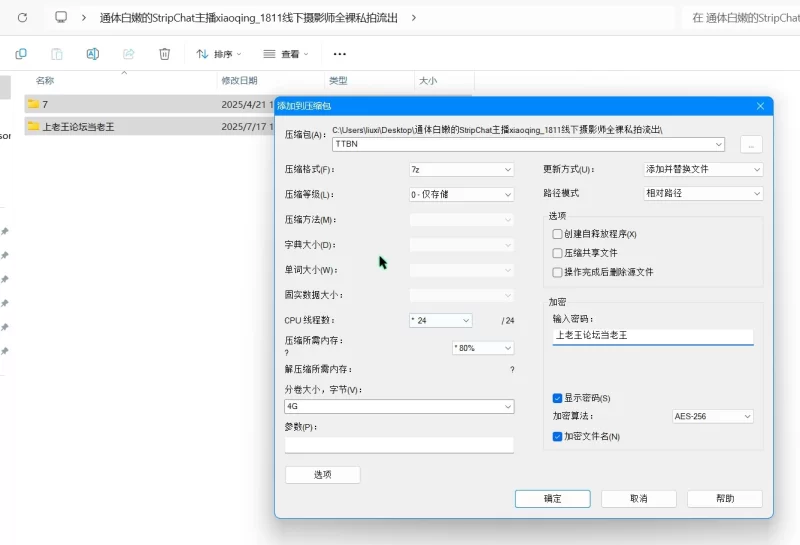Open the three-dot more options menu
The height and width of the screenshot is (545, 800).
340,54
